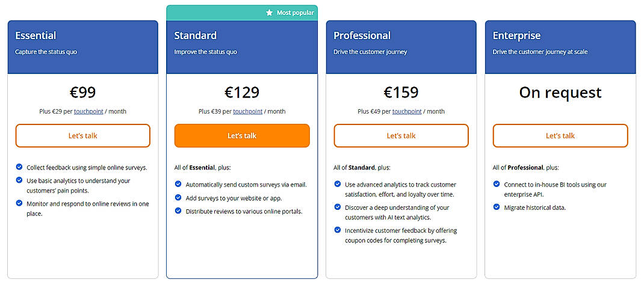Click the star icon beside Most popular
644x282 pixels.
(x=270, y=13)
